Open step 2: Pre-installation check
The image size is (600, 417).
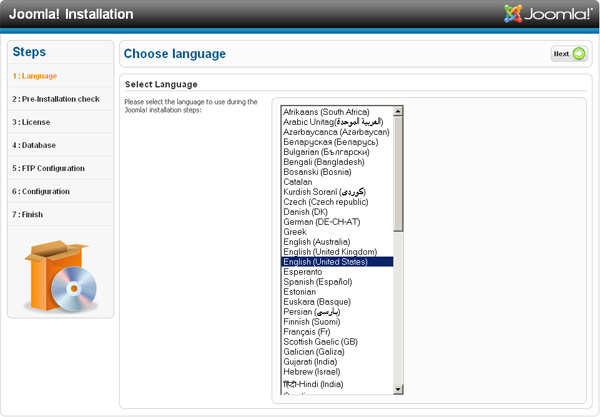56,99
